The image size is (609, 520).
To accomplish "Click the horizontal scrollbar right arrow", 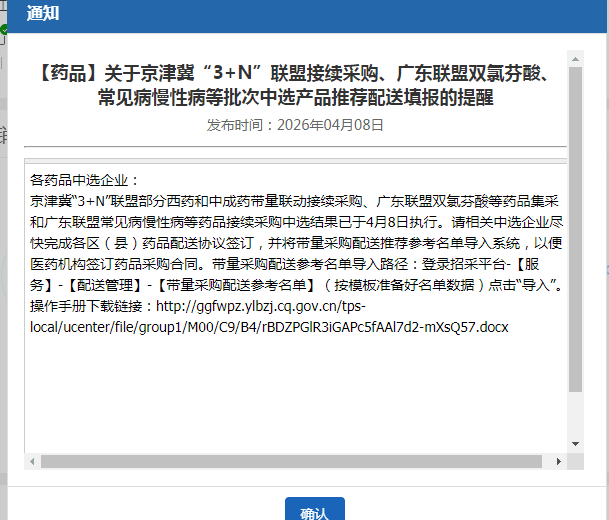I will click(560, 461).
